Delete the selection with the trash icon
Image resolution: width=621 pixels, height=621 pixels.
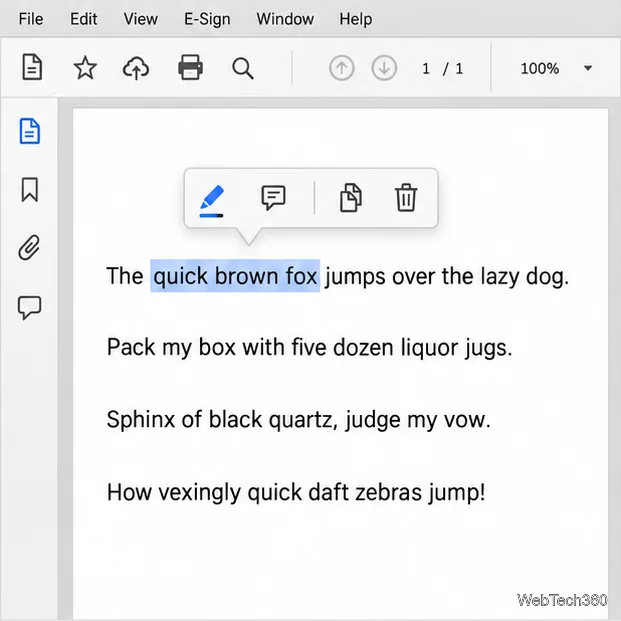[x=406, y=197]
